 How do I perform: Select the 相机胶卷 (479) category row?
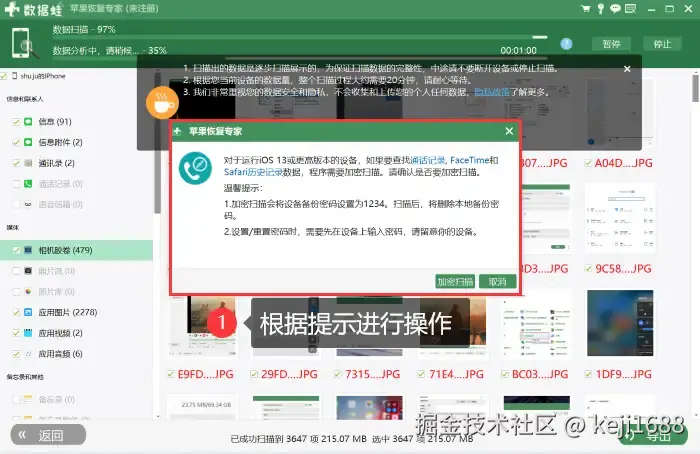[76, 250]
